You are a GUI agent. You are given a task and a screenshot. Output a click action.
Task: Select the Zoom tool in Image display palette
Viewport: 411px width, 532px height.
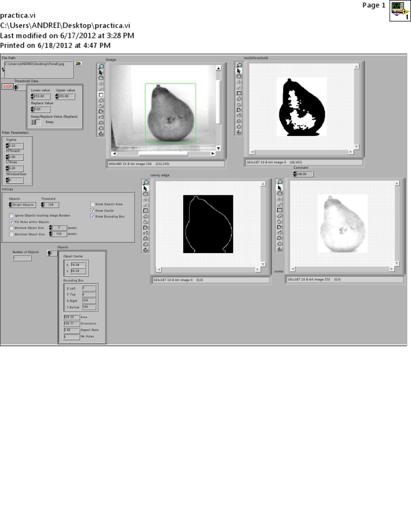(101, 66)
